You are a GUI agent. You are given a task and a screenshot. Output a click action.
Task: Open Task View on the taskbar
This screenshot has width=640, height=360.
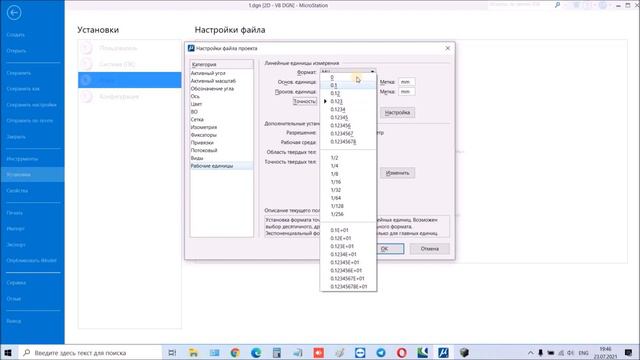172,353
